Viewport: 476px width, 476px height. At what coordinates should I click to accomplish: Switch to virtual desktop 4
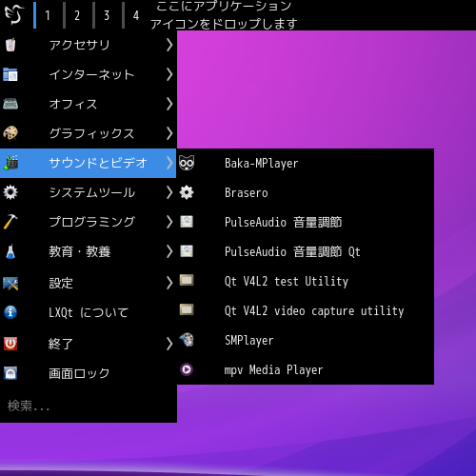coord(136,15)
